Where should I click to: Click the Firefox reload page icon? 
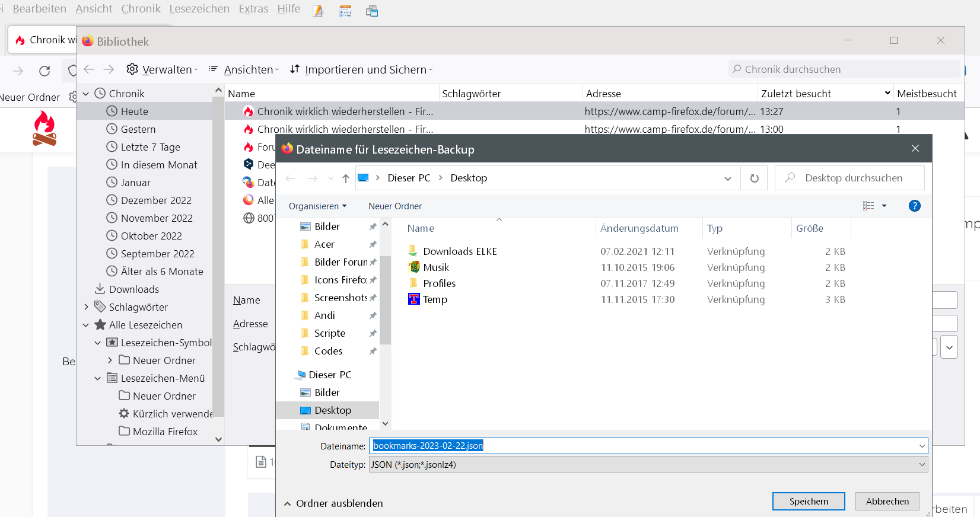[x=44, y=71]
